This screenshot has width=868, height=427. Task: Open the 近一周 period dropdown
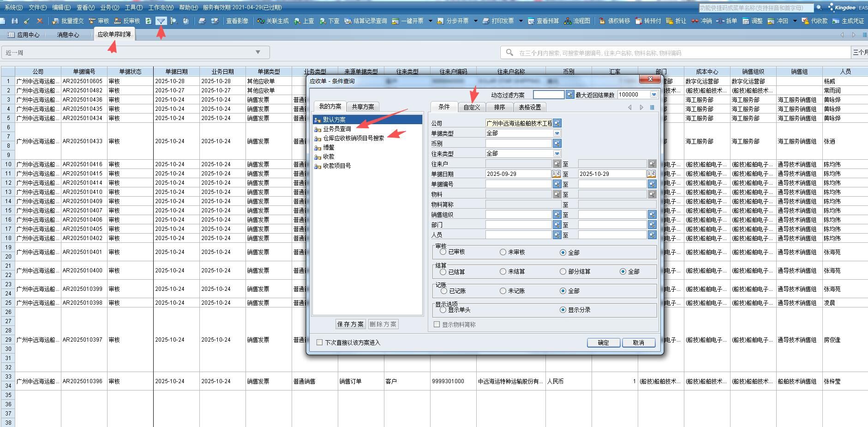pos(258,52)
